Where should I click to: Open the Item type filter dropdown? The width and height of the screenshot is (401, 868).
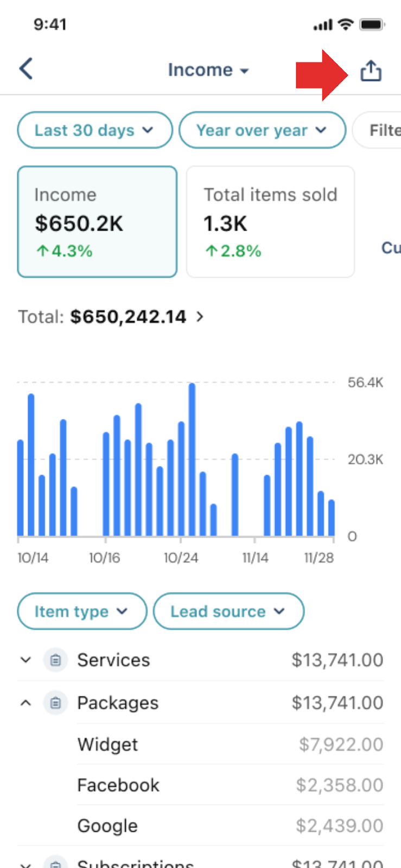click(81, 611)
